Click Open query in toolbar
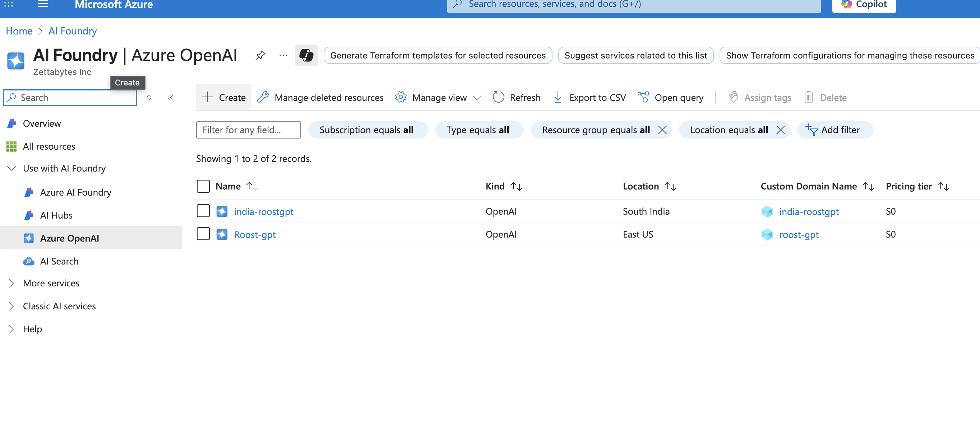 click(x=671, y=98)
